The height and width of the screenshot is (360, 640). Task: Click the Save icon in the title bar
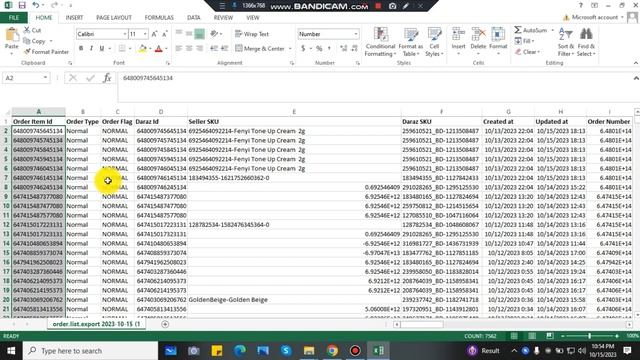(22, 5)
